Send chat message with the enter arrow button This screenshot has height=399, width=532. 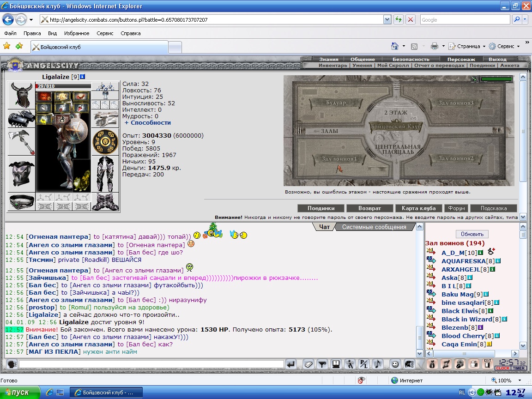[x=291, y=364]
